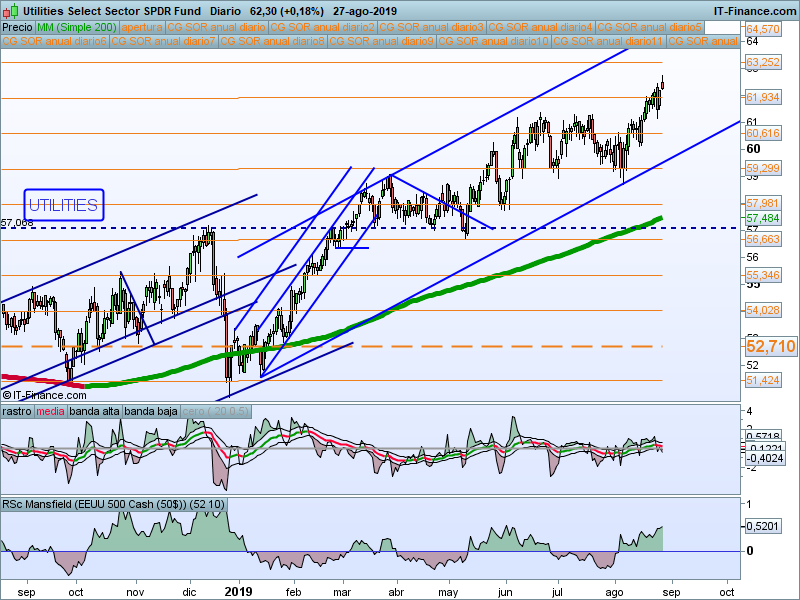Click the dic month on time axis
This screenshot has height=600, width=800.
(x=189, y=592)
